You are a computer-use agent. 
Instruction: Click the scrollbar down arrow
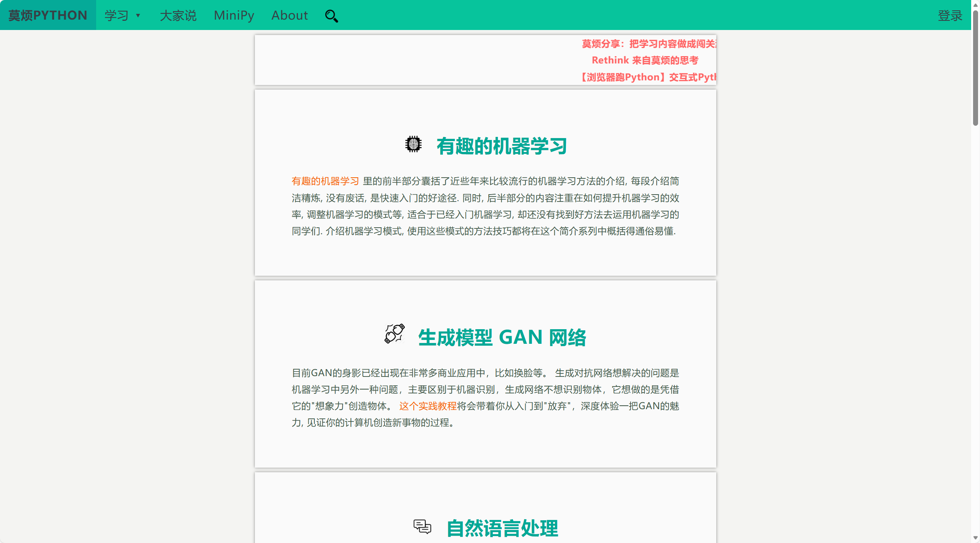(975, 538)
